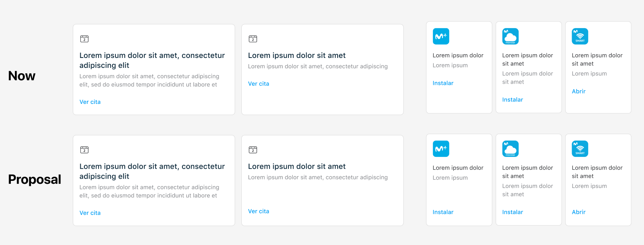The height and width of the screenshot is (245, 644).
Task: Click the calendar icon on the first Now card
Action: click(x=84, y=38)
